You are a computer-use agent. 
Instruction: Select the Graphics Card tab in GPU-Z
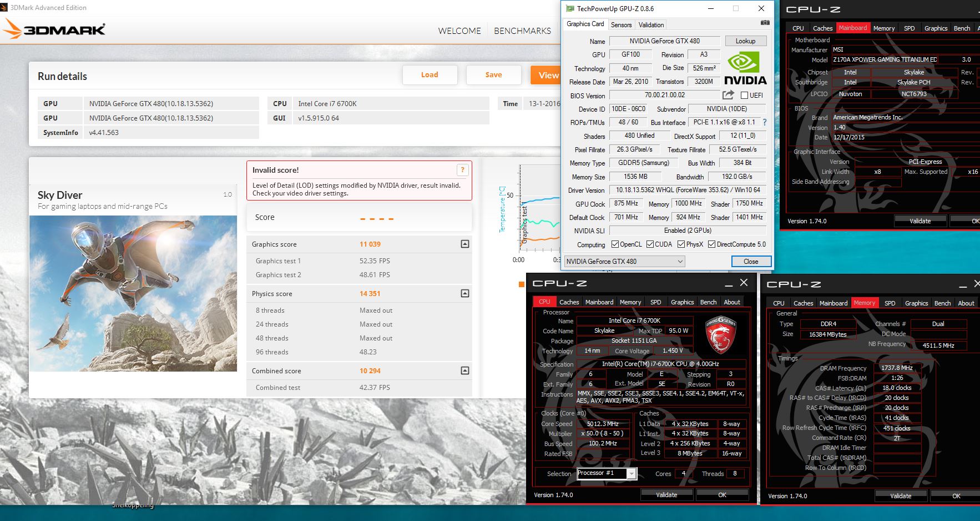tap(585, 24)
